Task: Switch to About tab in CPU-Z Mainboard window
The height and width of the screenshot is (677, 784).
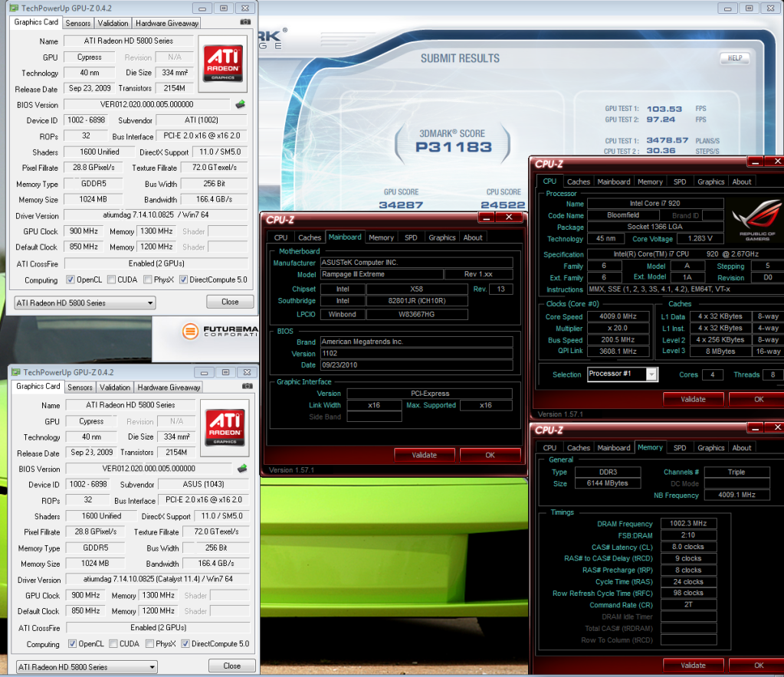Action: click(x=473, y=238)
